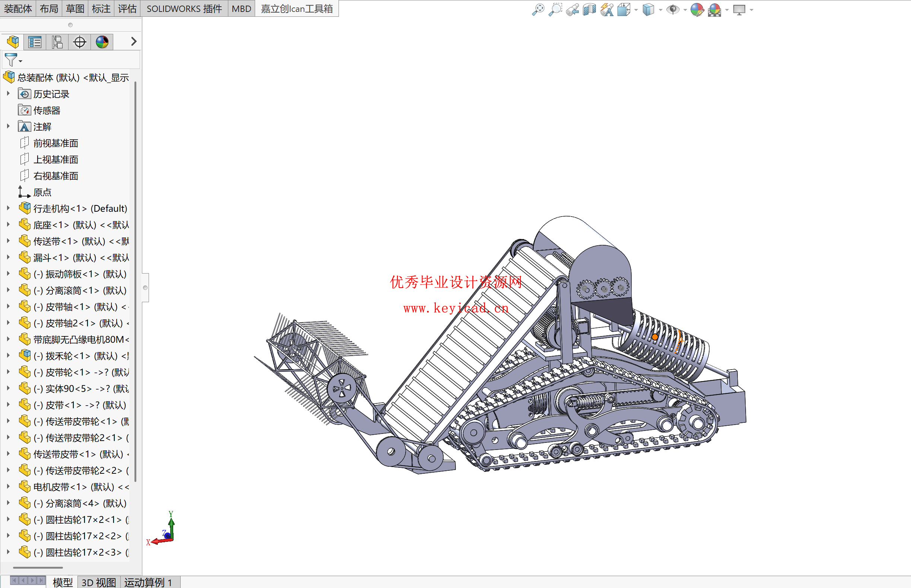This screenshot has width=911, height=588.
Task: Switch to FeatureManager design tree tab
Action: [x=13, y=42]
